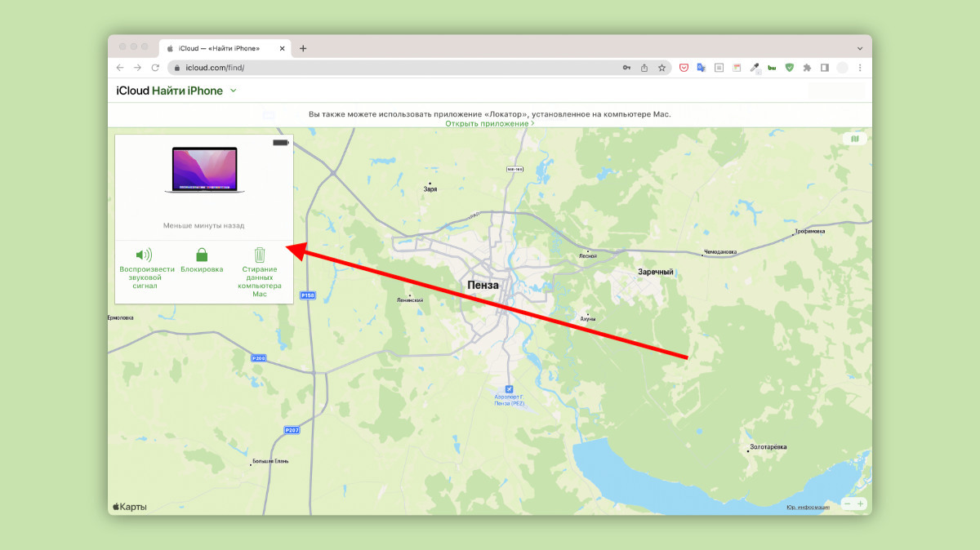Image resolution: width=980 pixels, height=550 pixels.
Task: Zoom out the map with minus button
Action: (x=848, y=504)
